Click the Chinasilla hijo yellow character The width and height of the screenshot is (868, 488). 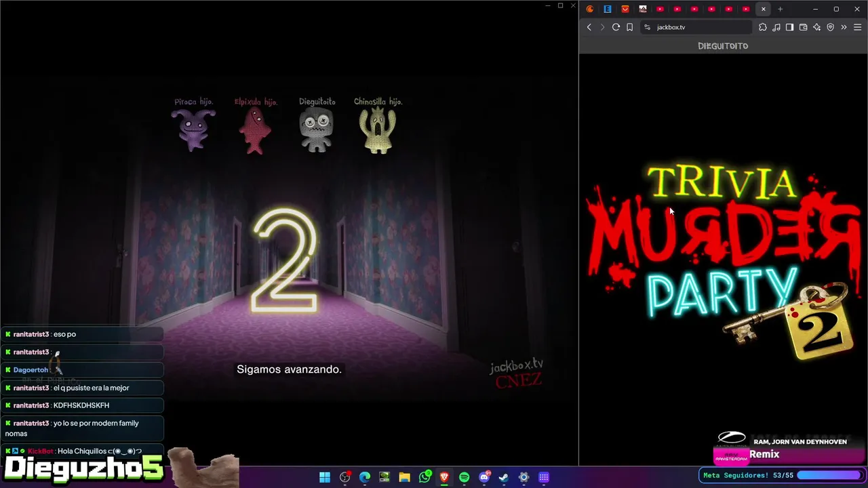click(378, 130)
